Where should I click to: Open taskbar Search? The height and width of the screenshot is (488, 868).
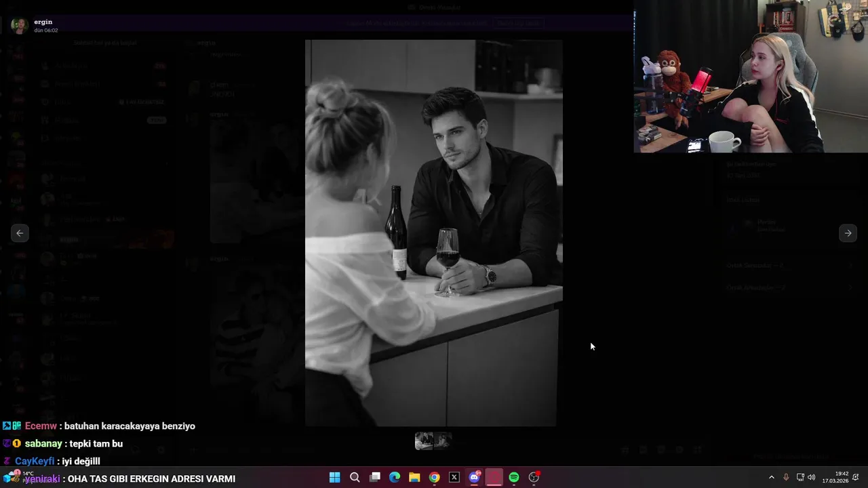pos(355,477)
